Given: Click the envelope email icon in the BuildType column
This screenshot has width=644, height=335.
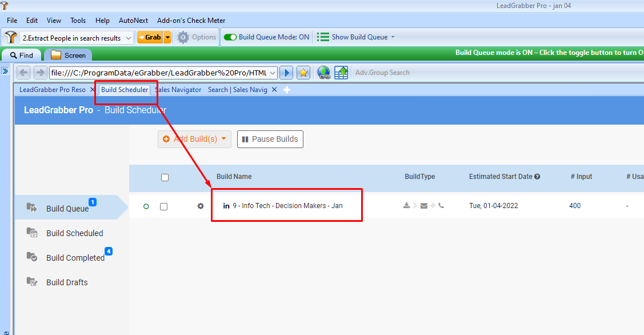Looking at the screenshot, I should pos(424,206).
